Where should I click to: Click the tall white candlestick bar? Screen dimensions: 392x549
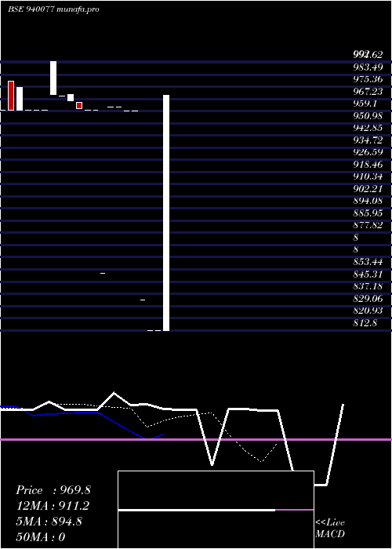166,213
